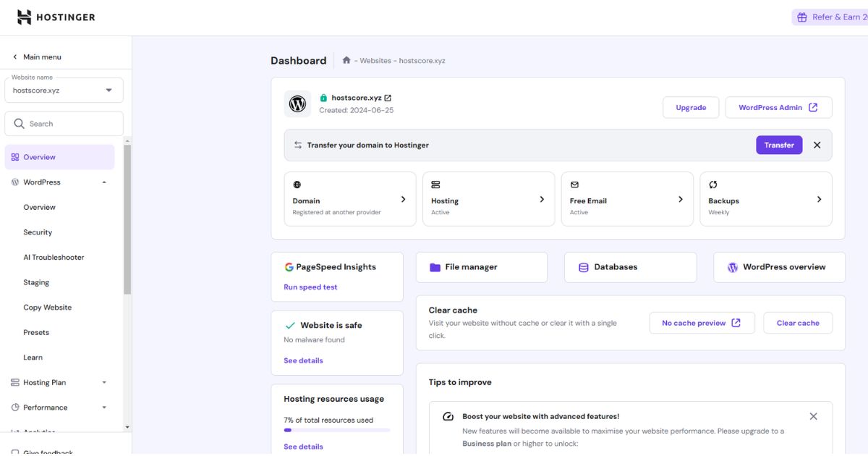Click the Refer & Earn gift icon
868x456 pixels.
click(x=801, y=17)
